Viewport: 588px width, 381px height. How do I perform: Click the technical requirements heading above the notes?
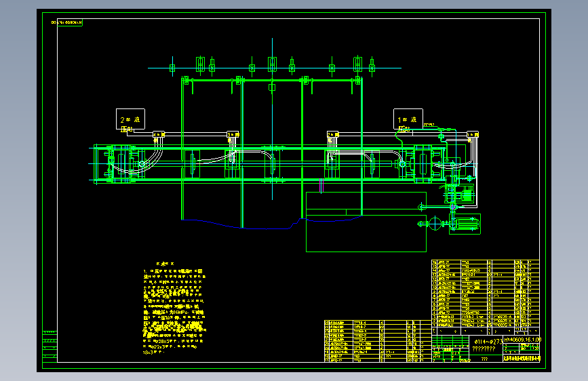[165, 264]
